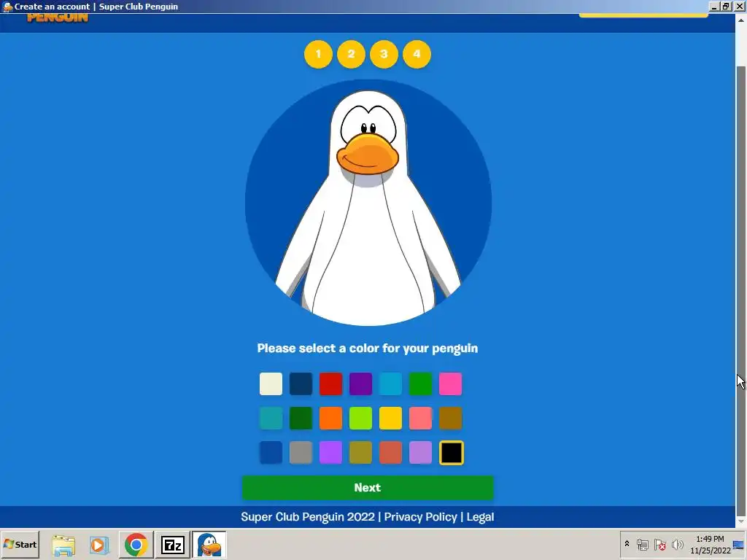
Task: Click the Super Club Penguin logo
Action: click(57, 18)
